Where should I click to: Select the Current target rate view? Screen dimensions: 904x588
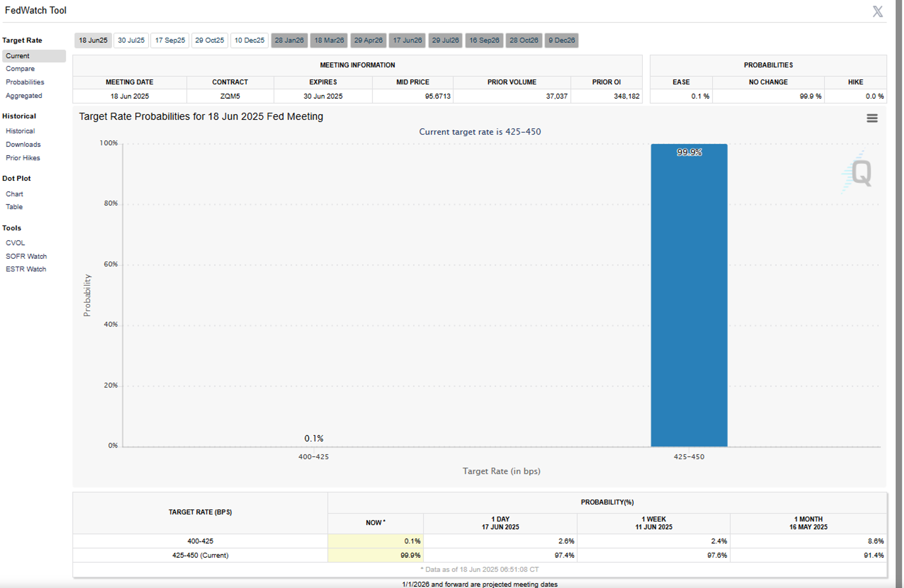coord(17,56)
